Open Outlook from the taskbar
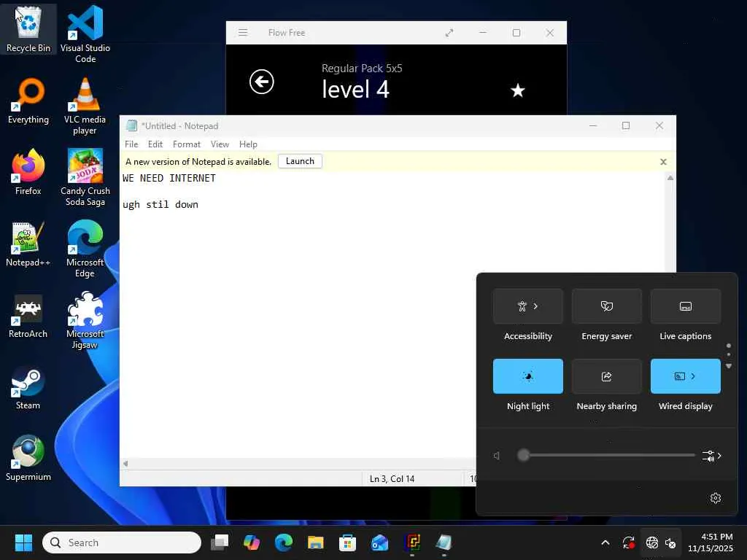The width and height of the screenshot is (747, 560). [379, 542]
